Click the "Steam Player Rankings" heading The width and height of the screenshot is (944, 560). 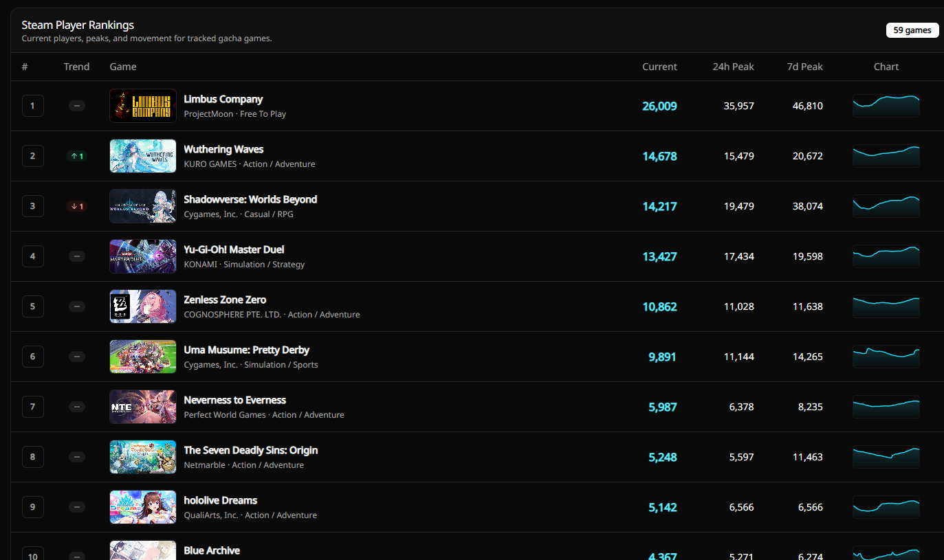(x=78, y=25)
